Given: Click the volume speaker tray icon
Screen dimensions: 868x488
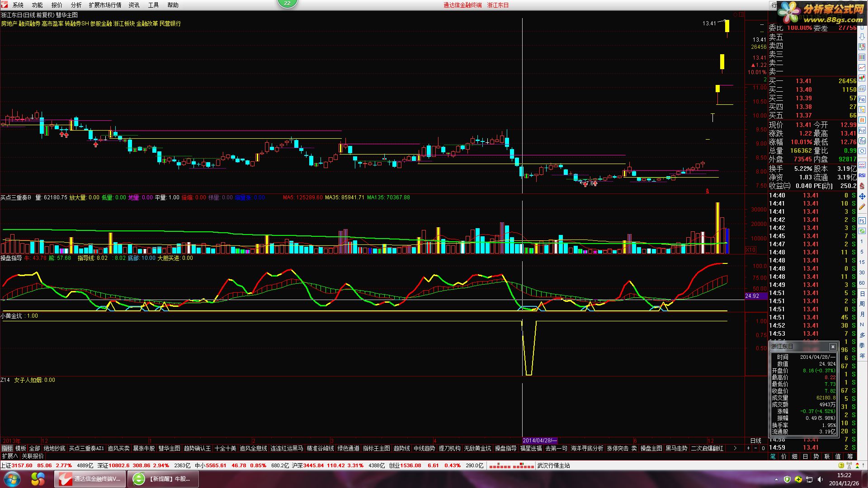Looking at the screenshot, I should [819, 479].
